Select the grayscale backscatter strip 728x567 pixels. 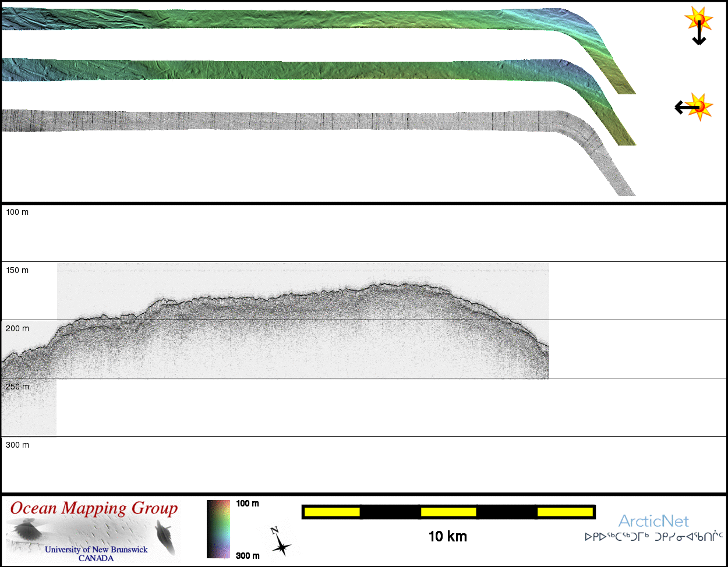[291, 121]
